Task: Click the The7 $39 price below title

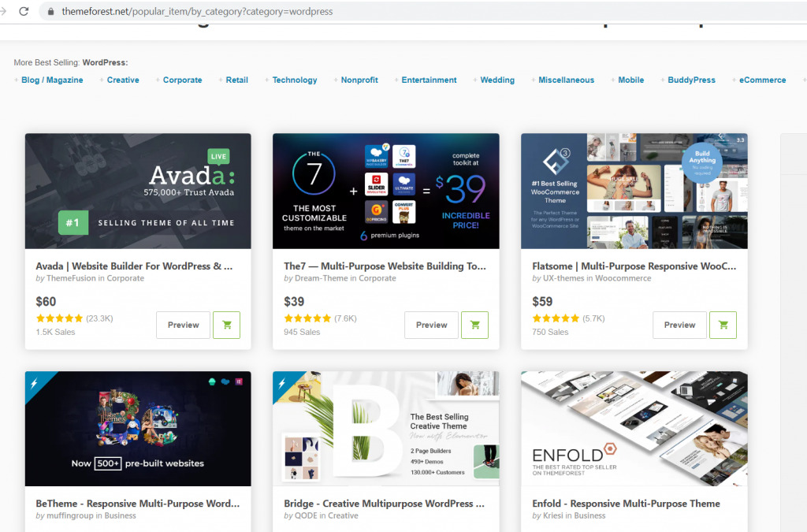Action: pos(294,302)
